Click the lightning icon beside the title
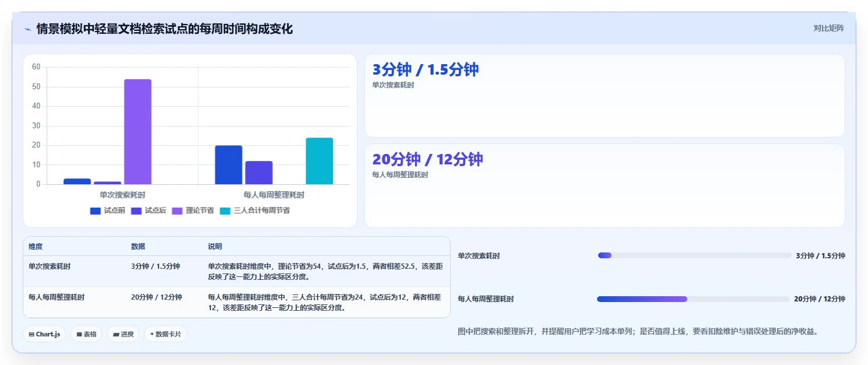 click(28, 29)
